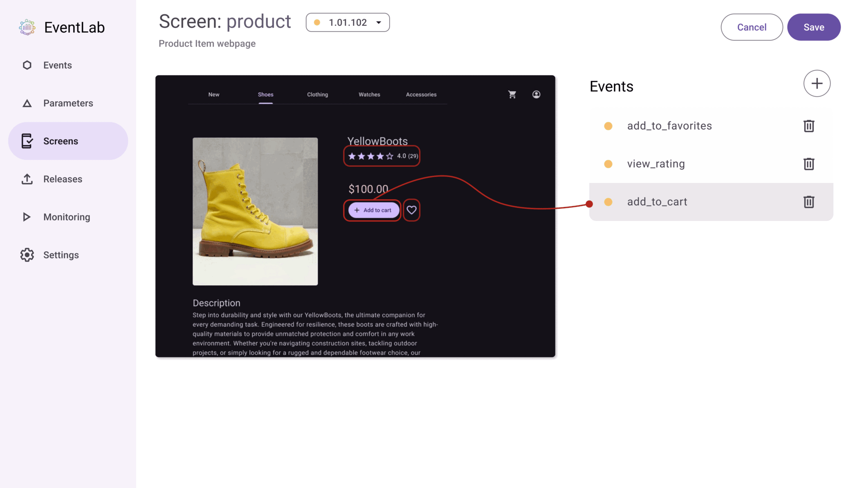Click the EventLab logo icon

pyautogui.click(x=27, y=27)
